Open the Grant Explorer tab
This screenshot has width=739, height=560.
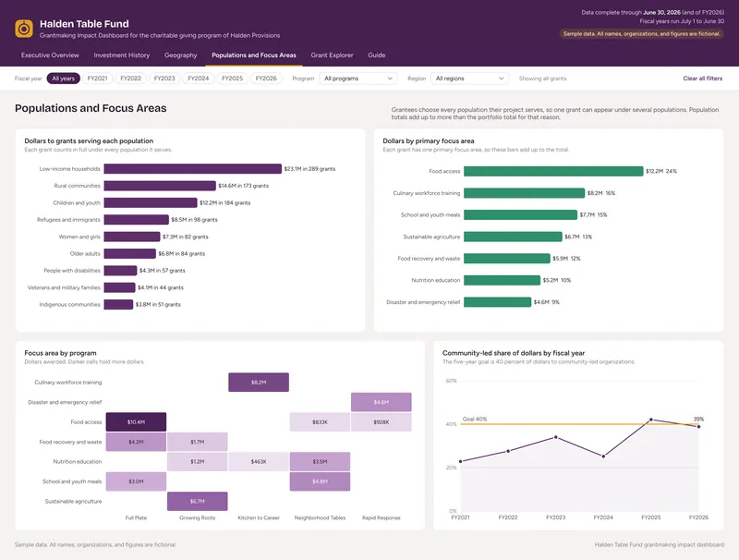point(332,55)
